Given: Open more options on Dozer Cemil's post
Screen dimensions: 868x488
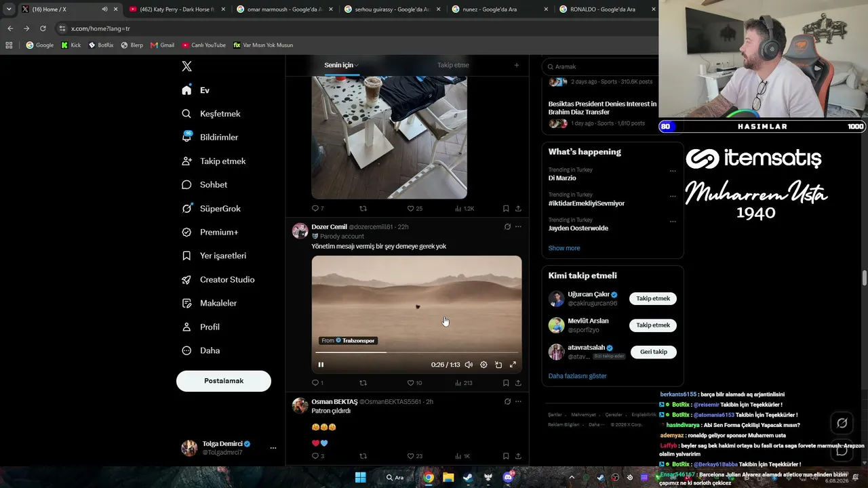Looking at the screenshot, I should coord(518,227).
